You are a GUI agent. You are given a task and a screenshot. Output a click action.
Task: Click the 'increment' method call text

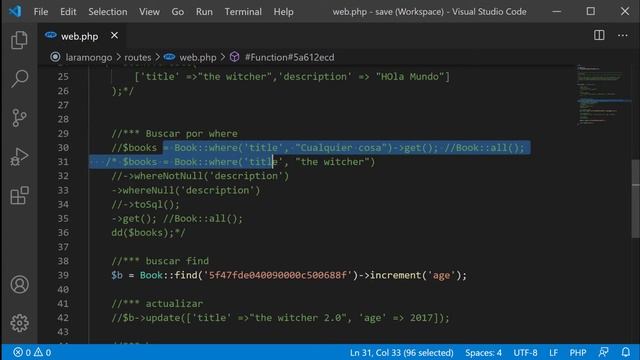[396, 275]
